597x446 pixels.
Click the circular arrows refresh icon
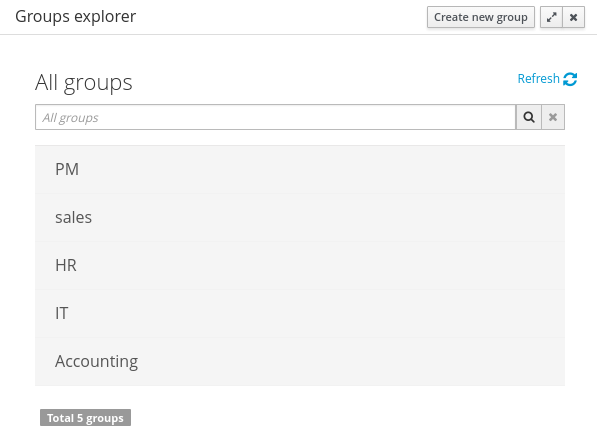[570, 79]
